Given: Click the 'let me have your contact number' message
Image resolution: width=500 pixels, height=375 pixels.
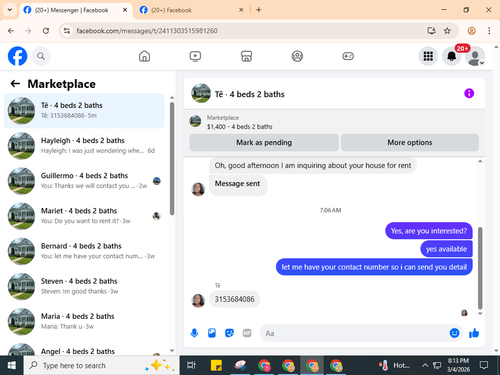Looking at the screenshot, I should [x=374, y=267].
